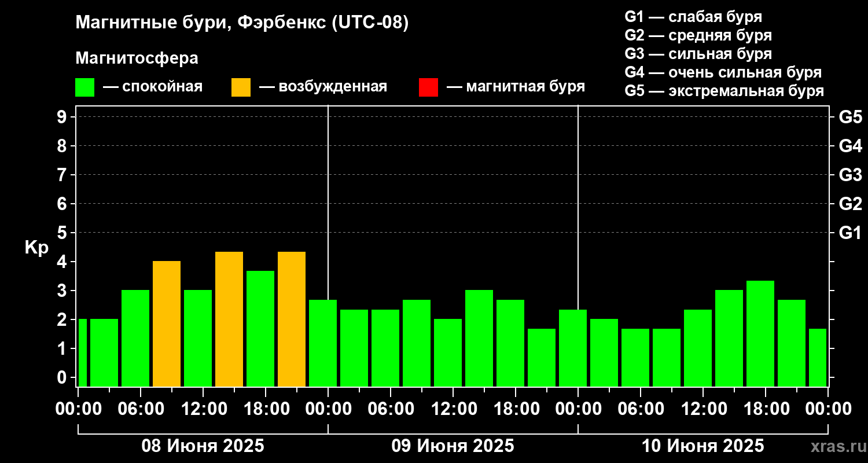Viewport: 868px width, 463px height.
Task: Click the '08 Июня 2025' date label
Action: coord(203,446)
